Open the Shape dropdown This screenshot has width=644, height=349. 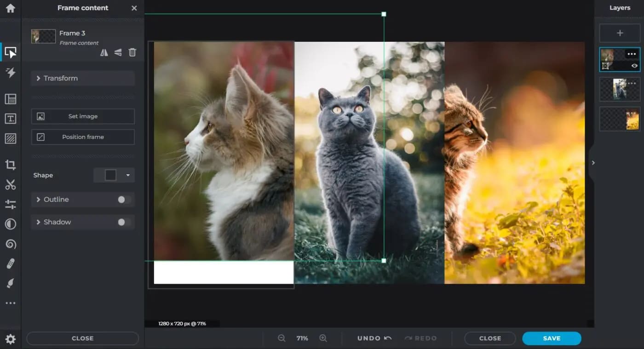click(114, 175)
